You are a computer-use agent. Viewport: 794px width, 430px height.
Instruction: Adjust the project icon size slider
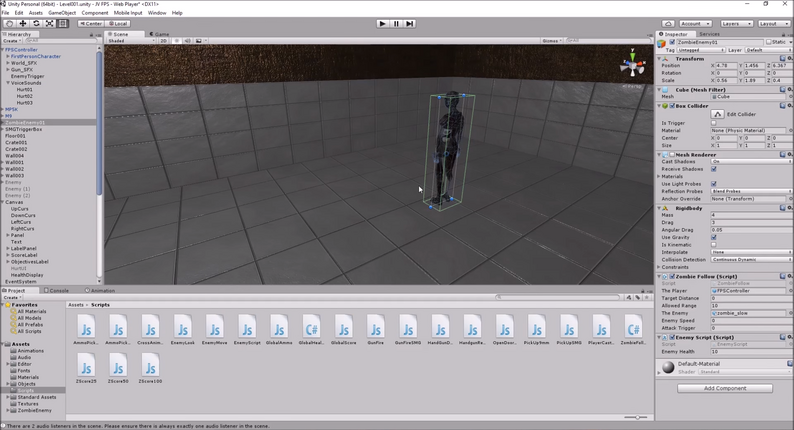point(636,417)
